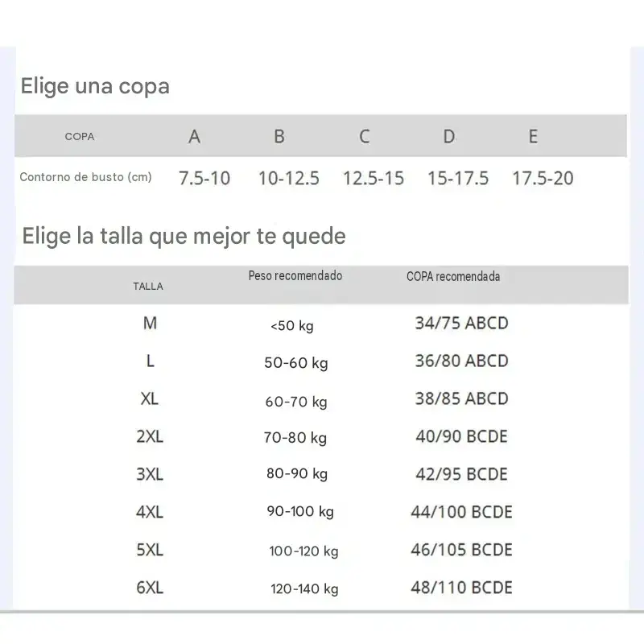Click 'Contorno de busto (cm)' label
The width and height of the screenshot is (644, 644).
[86, 177]
